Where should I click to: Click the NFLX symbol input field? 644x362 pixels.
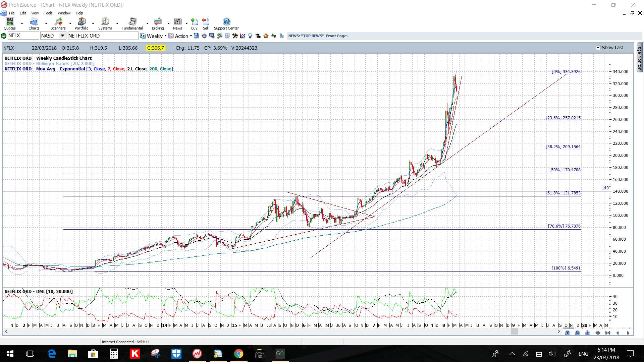[x=23, y=36]
